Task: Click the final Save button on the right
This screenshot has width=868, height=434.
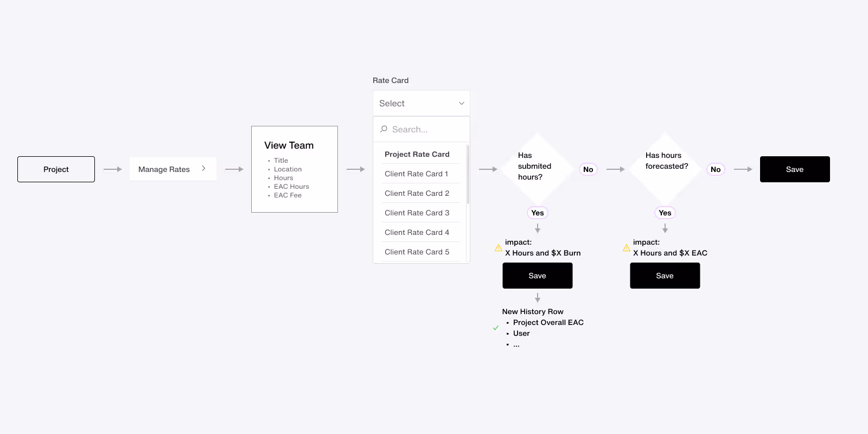Action: pyautogui.click(x=795, y=169)
